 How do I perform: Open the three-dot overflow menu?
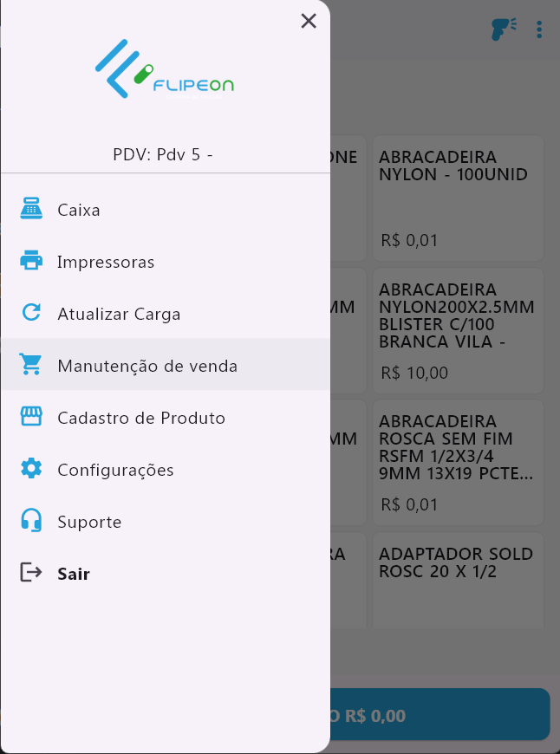click(x=539, y=29)
